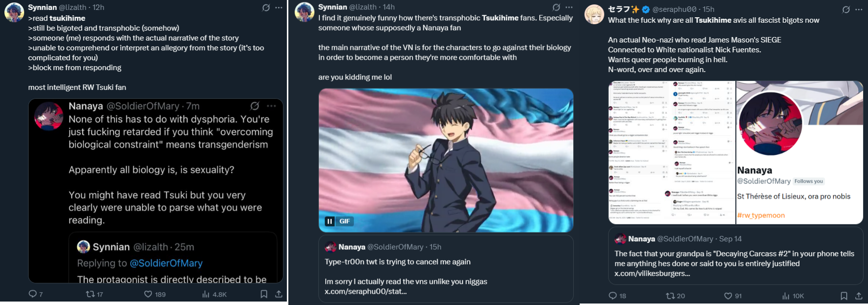The width and height of the screenshot is (868, 305).
Task: Open the @SoldierOfMary mention in Replying to
Action: 166,263
